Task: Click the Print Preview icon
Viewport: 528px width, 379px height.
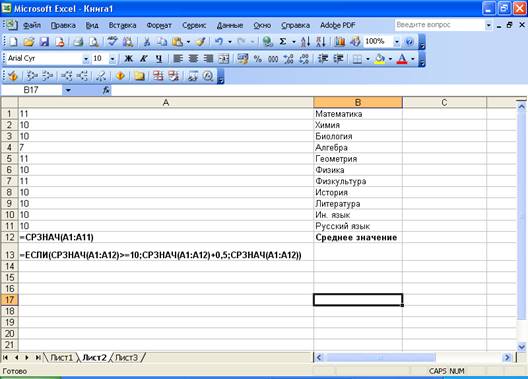Action: 94,42
